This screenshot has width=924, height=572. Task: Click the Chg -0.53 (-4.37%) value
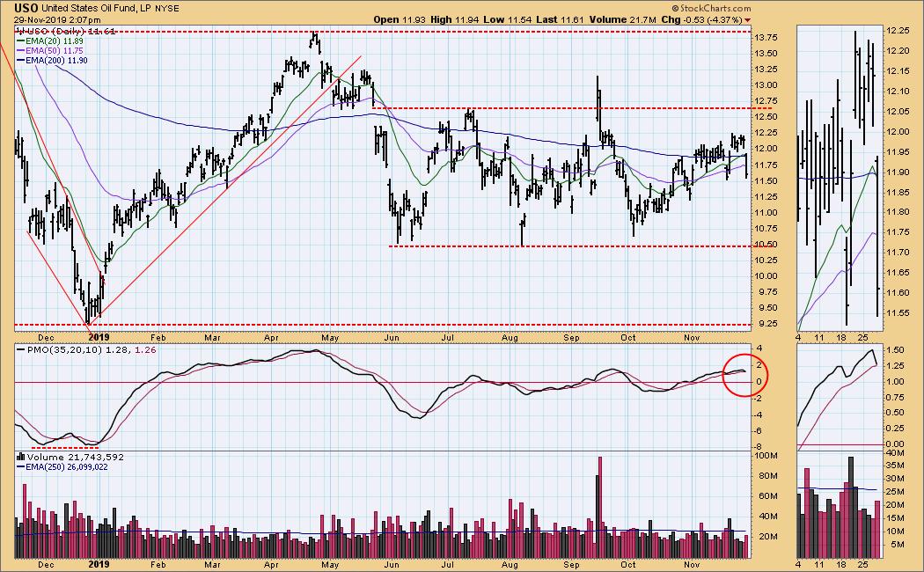tap(701, 19)
